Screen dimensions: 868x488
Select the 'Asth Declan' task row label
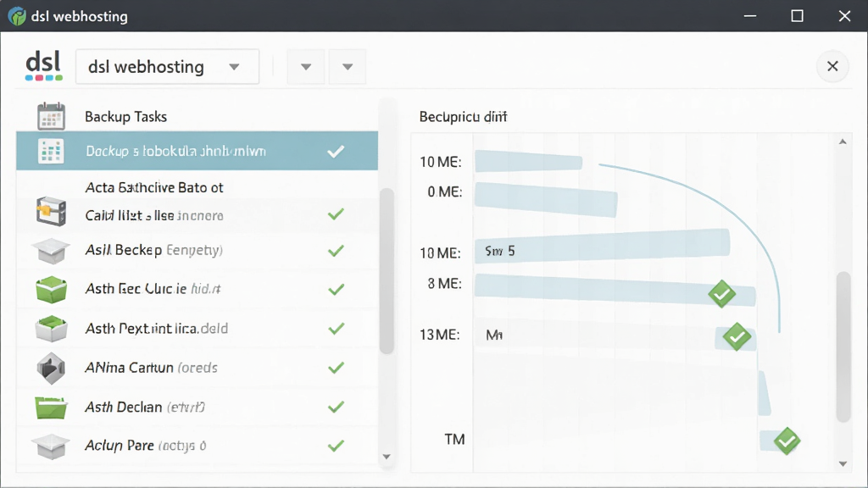pyautogui.click(x=145, y=408)
